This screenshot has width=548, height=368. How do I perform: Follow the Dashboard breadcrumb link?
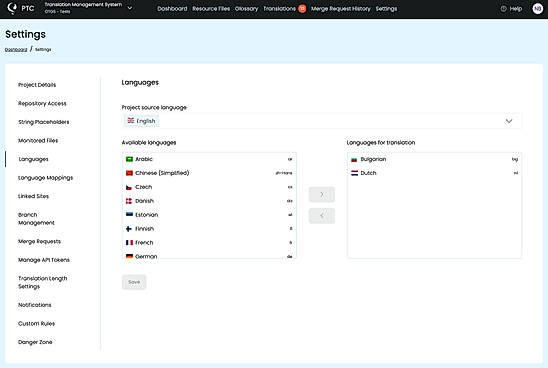tap(16, 50)
